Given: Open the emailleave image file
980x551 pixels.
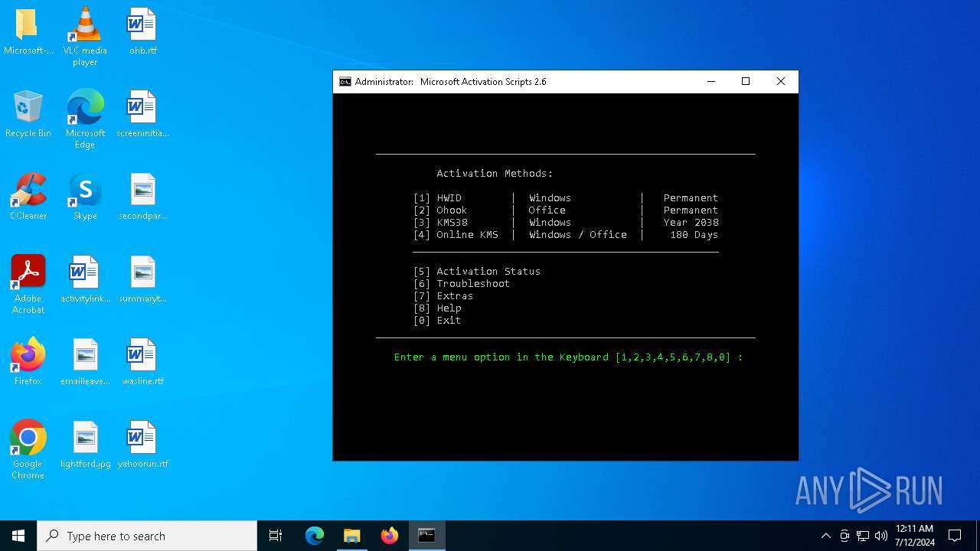Looking at the screenshot, I should click(x=85, y=363).
